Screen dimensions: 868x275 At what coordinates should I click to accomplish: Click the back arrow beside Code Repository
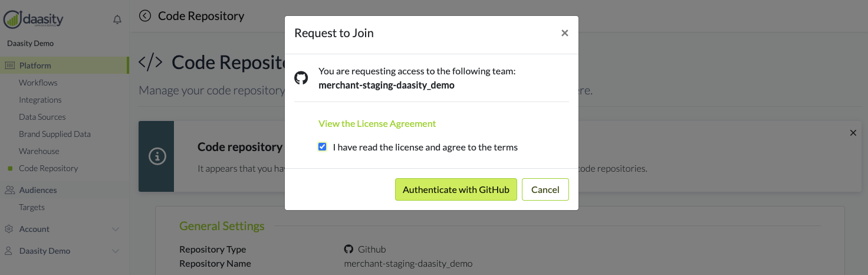[x=145, y=16]
